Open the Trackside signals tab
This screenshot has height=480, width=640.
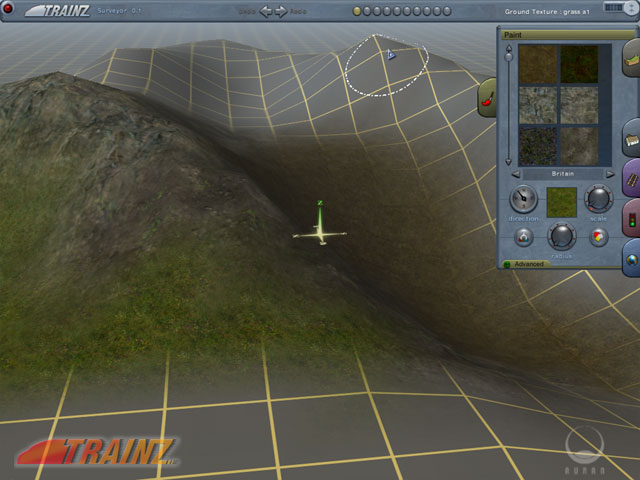pyautogui.click(x=631, y=218)
